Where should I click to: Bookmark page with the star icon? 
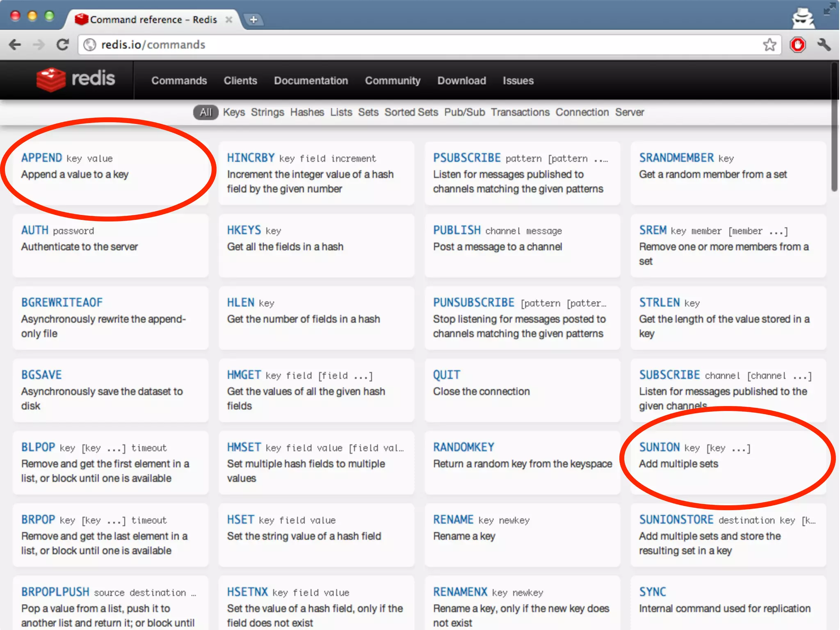[x=769, y=44]
